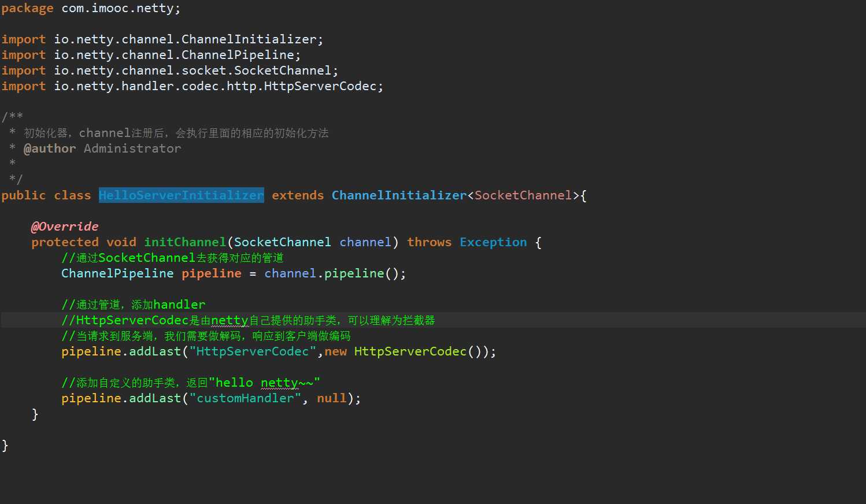Viewport: 866px width, 504px height.
Task: Click the @author Administrator Javadoc tag
Action: (102, 149)
